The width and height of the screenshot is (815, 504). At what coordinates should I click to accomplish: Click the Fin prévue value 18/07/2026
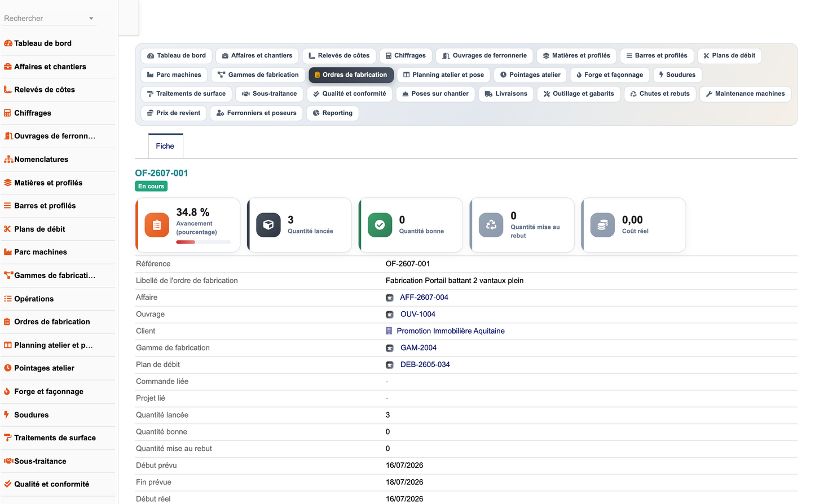pos(404,483)
